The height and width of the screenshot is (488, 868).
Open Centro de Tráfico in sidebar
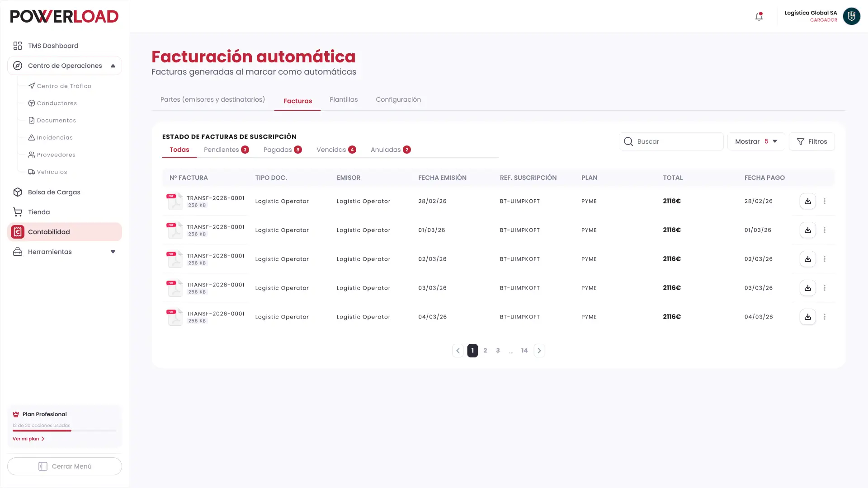[60, 86]
